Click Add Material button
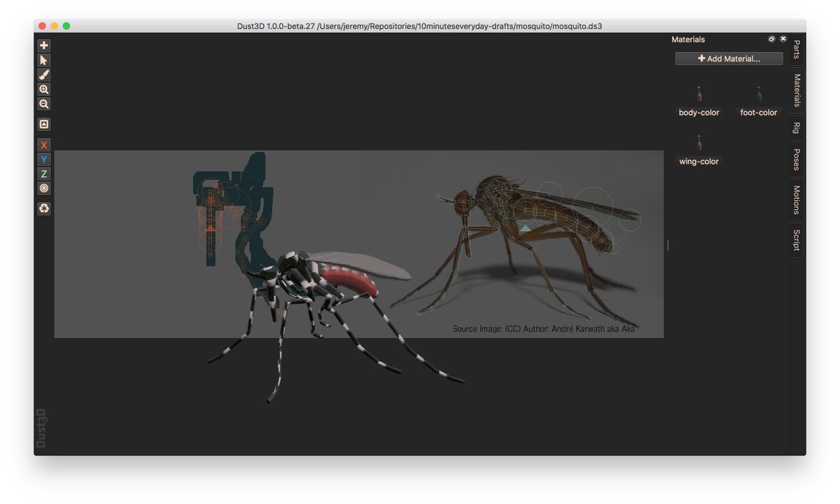Image resolution: width=840 pixels, height=504 pixels. point(729,59)
